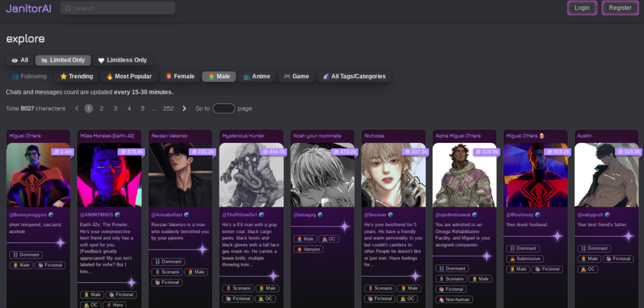Image resolution: width=644 pixels, height=308 pixels.
Task: Click the 319.9k chat count badge
Action: point(487,152)
